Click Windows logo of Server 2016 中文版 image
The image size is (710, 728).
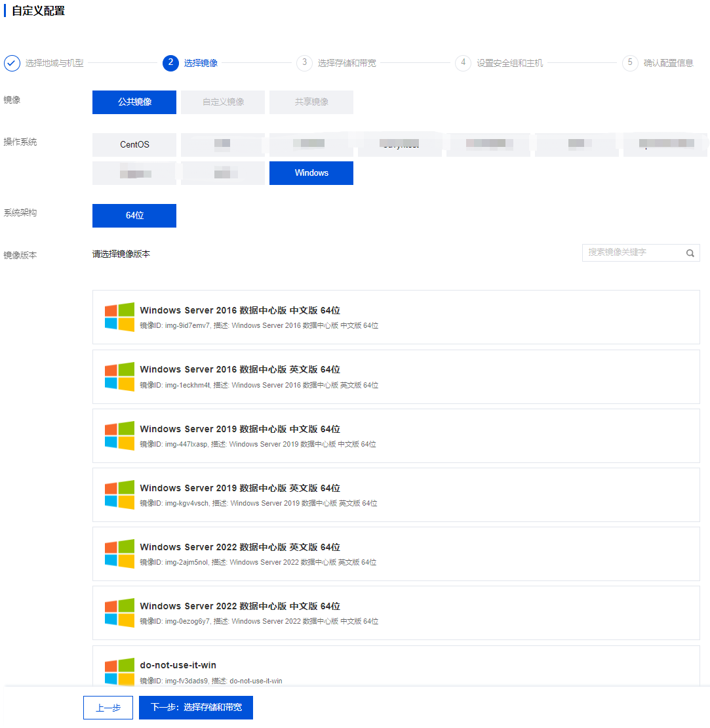(120, 317)
